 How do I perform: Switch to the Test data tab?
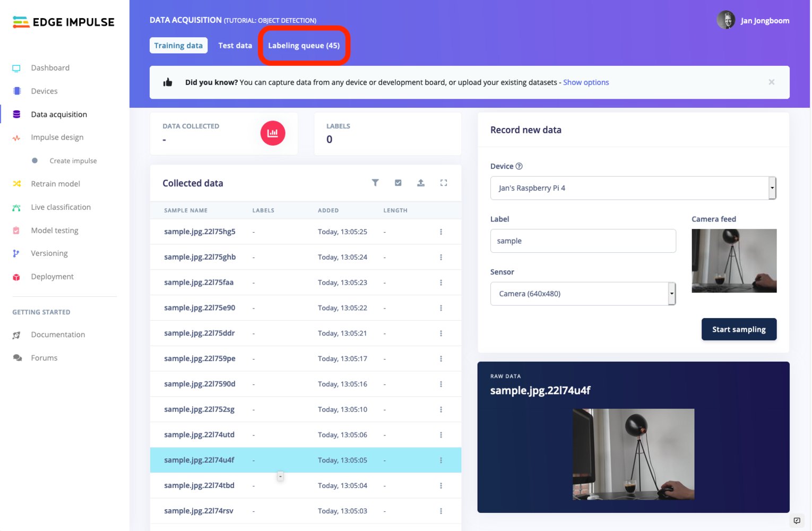[x=235, y=46]
